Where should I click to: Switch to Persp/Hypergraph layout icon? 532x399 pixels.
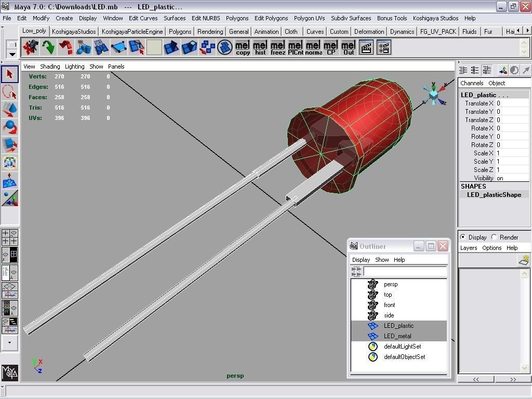[9, 255]
